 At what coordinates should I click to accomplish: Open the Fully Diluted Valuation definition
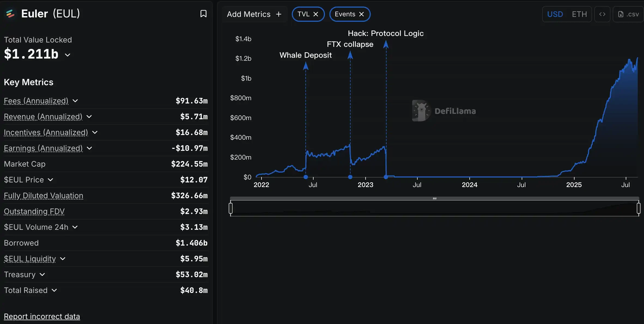click(x=43, y=195)
